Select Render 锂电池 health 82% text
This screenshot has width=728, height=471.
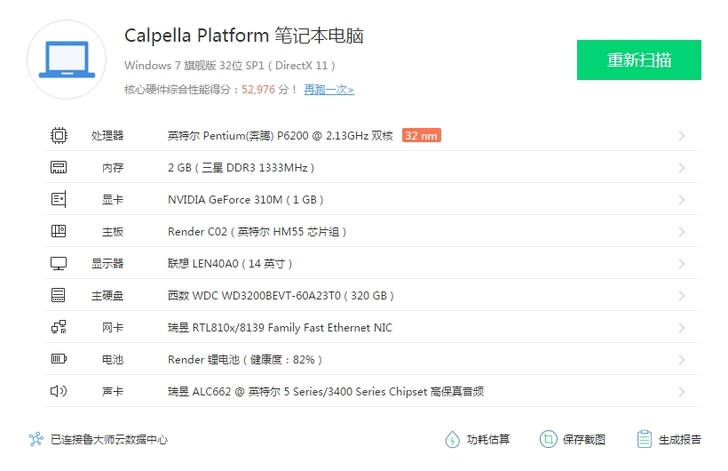(245, 360)
